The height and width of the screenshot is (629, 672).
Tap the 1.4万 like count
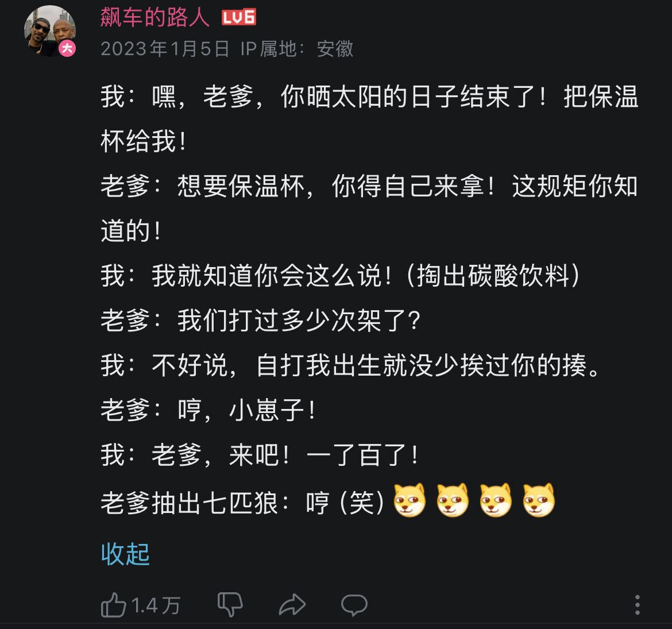pos(156,605)
